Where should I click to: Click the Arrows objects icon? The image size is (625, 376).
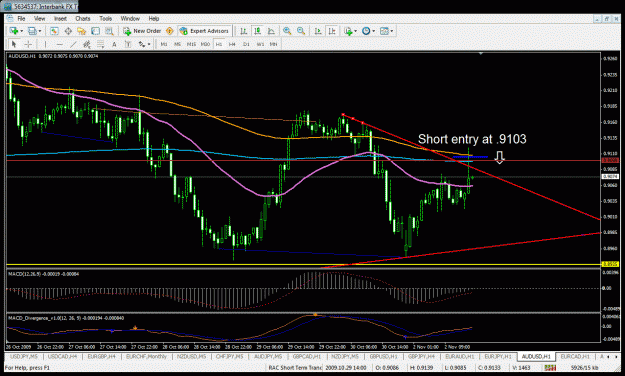(142, 44)
